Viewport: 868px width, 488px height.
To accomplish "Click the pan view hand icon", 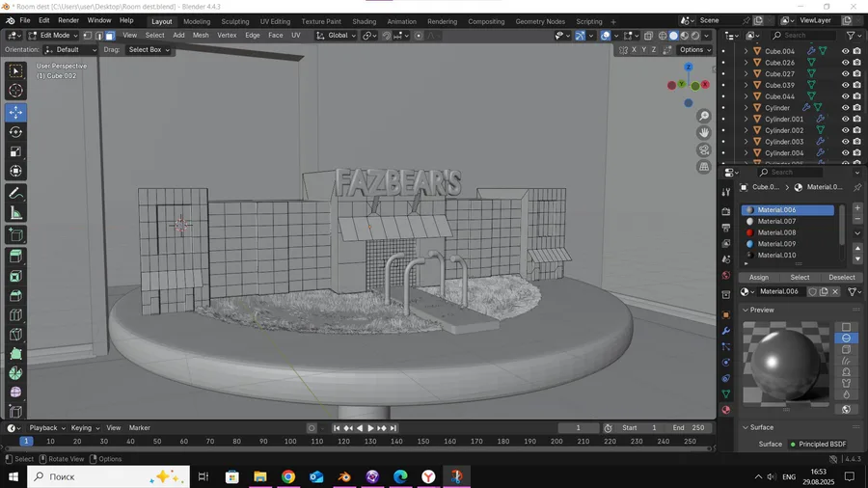I will 704,133.
